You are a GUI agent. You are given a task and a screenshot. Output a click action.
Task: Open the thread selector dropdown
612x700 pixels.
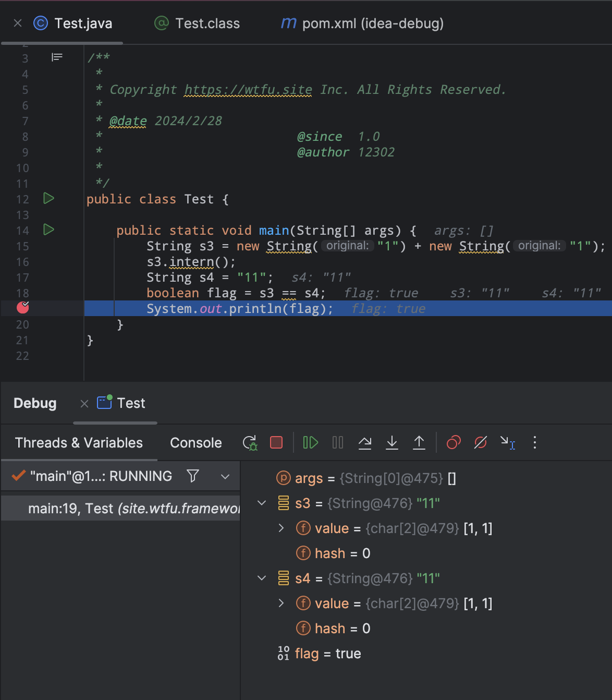point(225,476)
